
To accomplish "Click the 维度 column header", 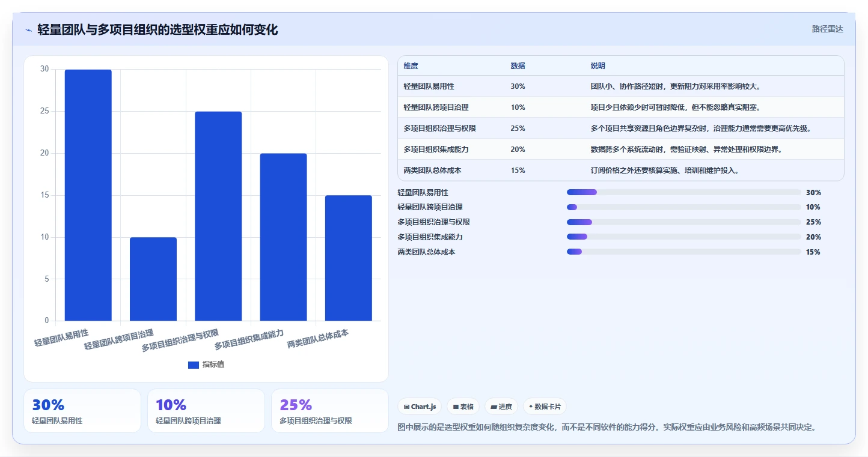I will pos(411,66).
